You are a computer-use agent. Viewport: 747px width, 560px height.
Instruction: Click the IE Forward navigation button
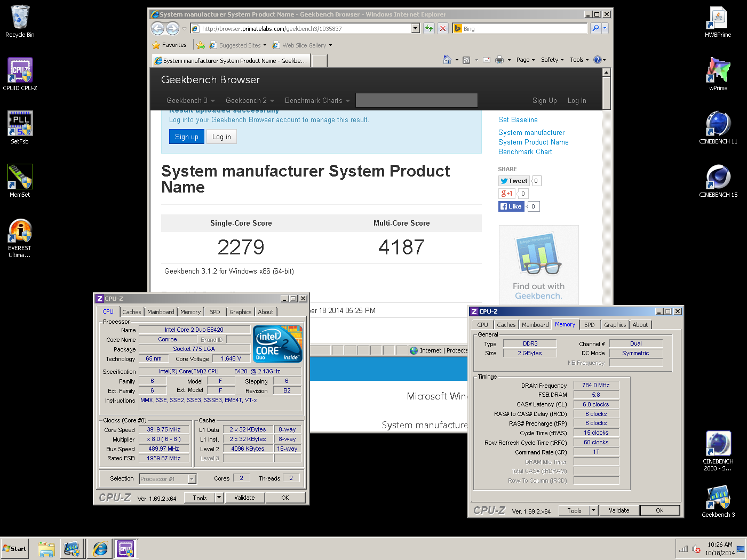click(172, 28)
